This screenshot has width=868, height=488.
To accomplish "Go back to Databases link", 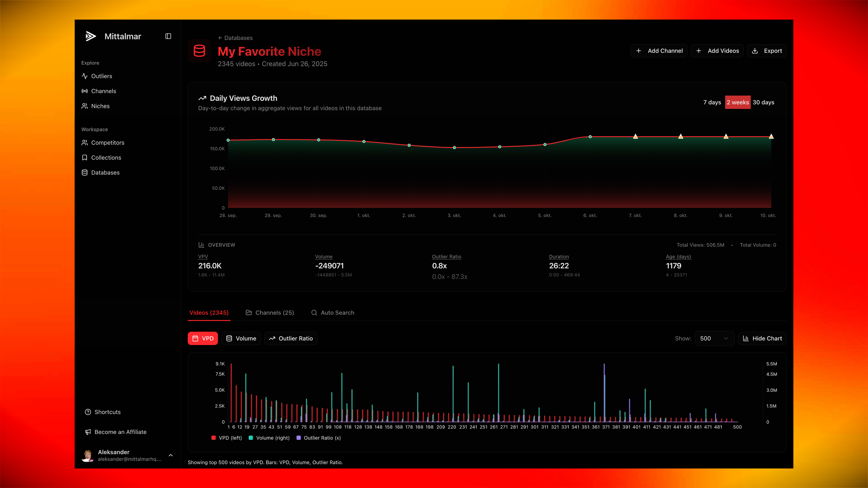I will pos(235,38).
